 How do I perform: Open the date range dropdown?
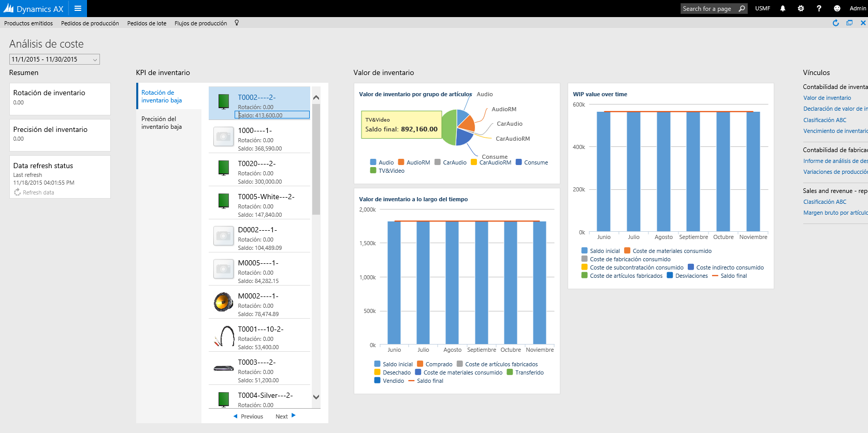(54, 59)
